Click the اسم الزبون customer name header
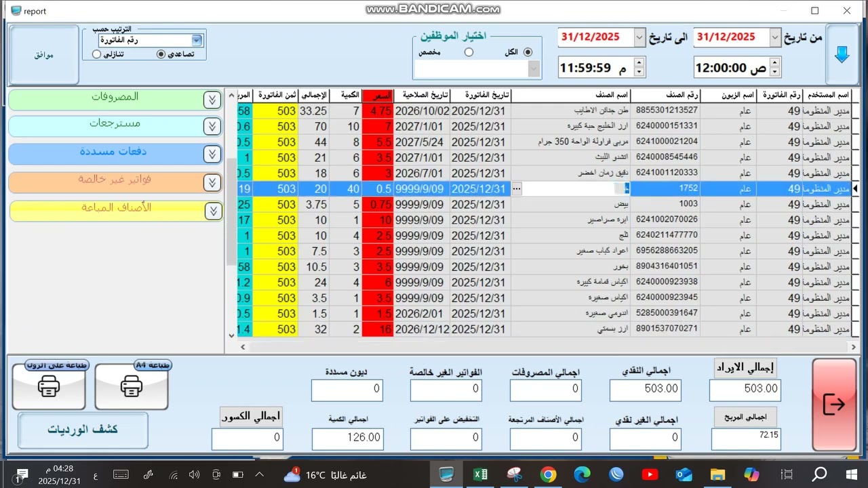Viewport: 868px width, 488px height. pyautogui.click(x=729, y=96)
